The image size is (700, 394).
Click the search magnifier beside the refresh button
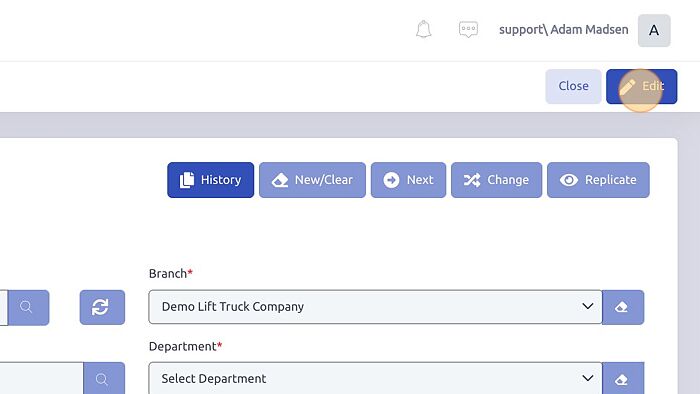(x=28, y=307)
